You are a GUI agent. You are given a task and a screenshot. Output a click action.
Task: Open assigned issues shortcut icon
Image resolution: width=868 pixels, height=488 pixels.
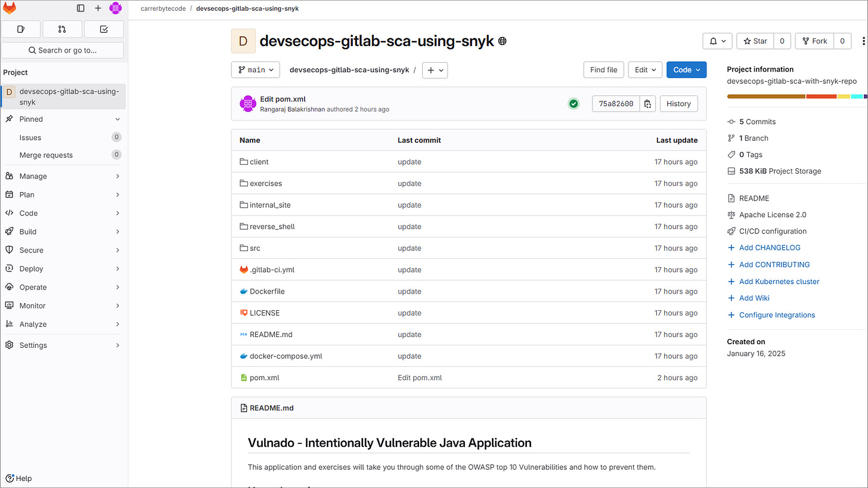(x=21, y=29)
